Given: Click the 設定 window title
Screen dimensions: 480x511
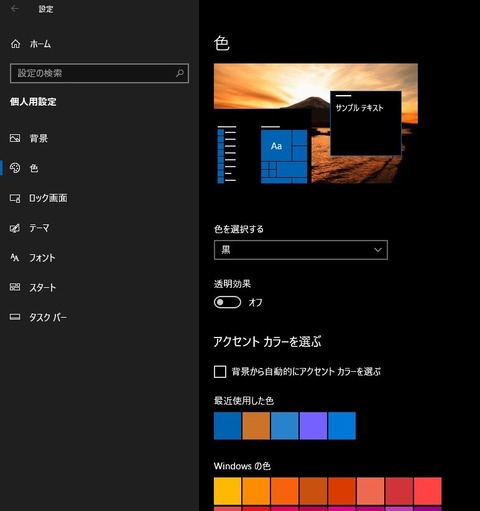Looking at the screenshot, I should [46, 9].
